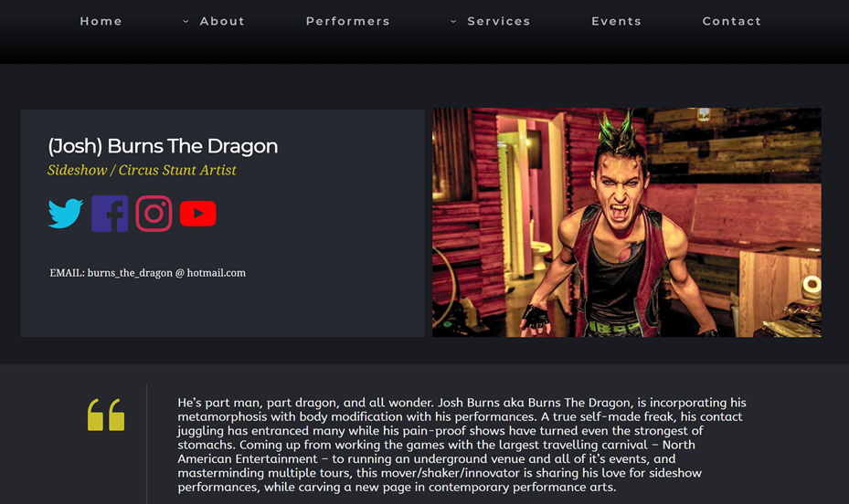Open the Performers page
The width and height of the screenshot is (849, 504).
(347, 21)
